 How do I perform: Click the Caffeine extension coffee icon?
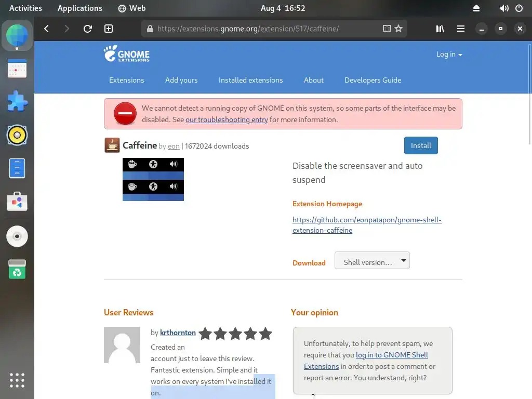[112, 145]
